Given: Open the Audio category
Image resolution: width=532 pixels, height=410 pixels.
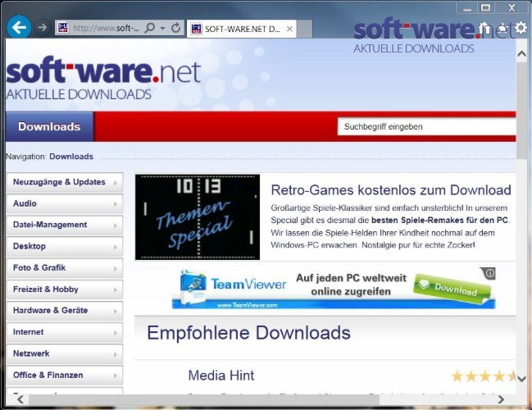Looking at the screenshot, I should pyautogui.click(x=65, y=203).
